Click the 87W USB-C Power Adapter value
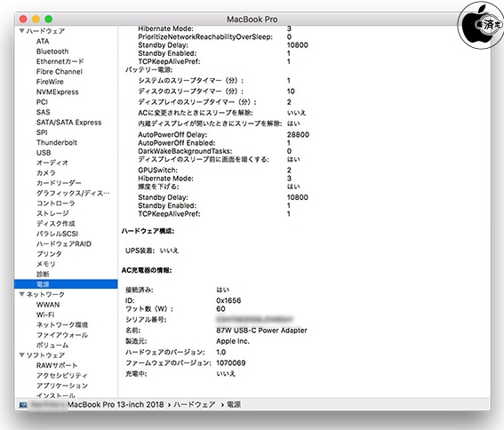This screenshot has height=430, width=504. click(261, 330)
